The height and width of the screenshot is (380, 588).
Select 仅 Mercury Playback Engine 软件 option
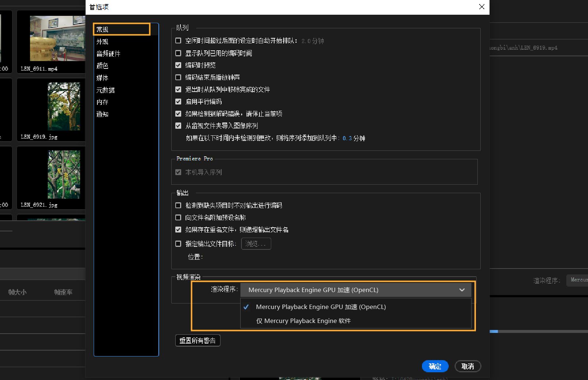[x=303, y=320]
